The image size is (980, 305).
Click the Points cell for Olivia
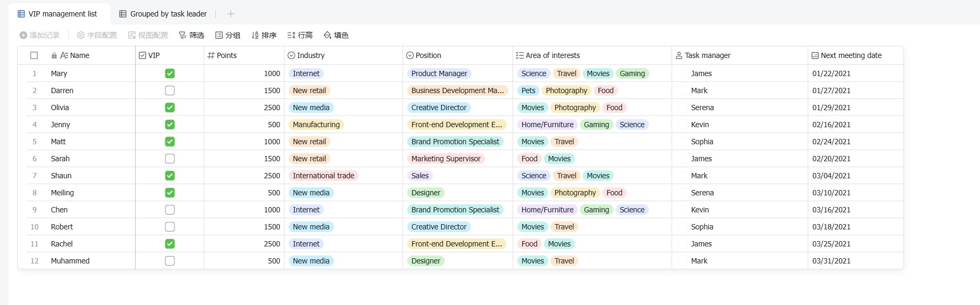244,108
